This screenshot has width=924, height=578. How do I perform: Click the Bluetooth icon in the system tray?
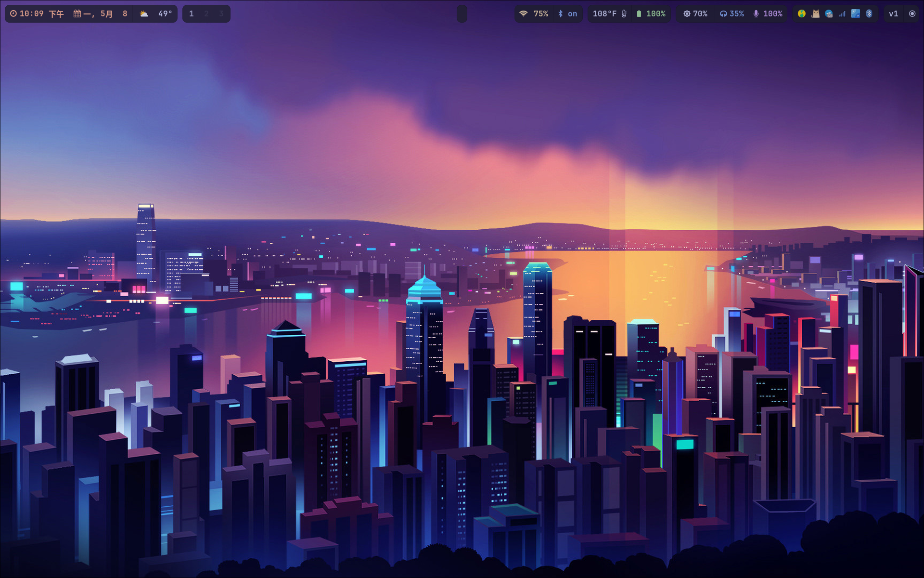(869, 14)
